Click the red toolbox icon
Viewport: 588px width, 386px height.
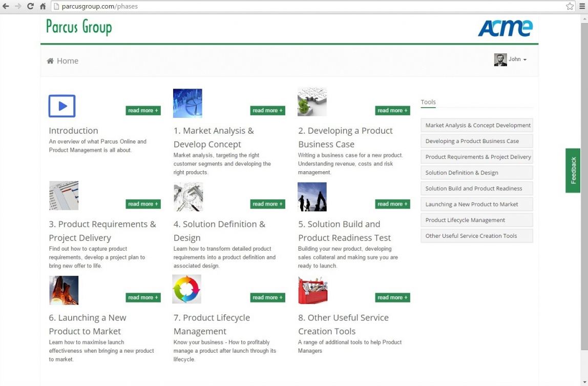point(312,290)
